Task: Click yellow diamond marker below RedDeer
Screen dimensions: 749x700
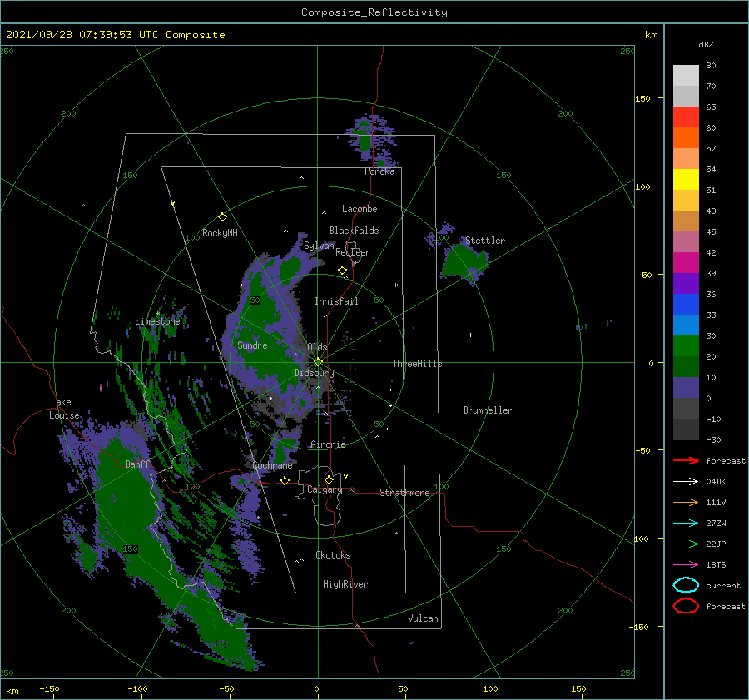Action: point(342,271)
